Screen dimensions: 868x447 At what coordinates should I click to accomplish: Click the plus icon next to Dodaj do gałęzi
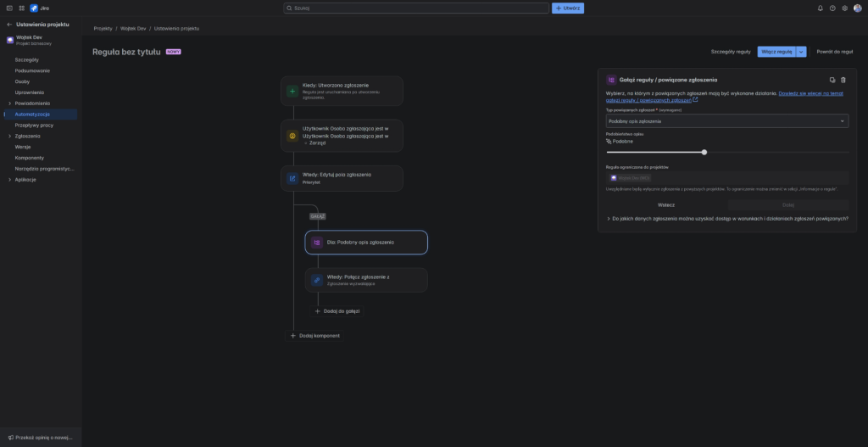[x=317, y=311]
